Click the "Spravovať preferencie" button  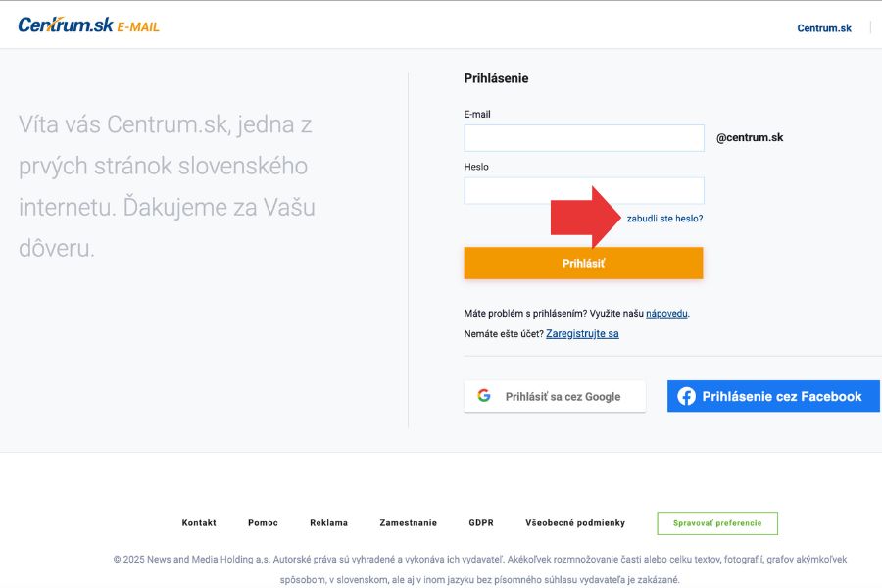coord(716,523)
